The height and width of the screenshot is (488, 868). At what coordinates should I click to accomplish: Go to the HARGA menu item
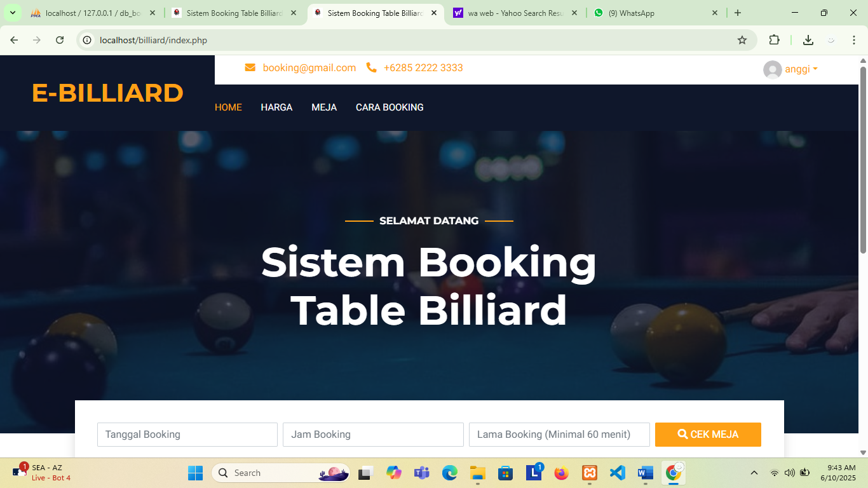click(x=276, y=107)
